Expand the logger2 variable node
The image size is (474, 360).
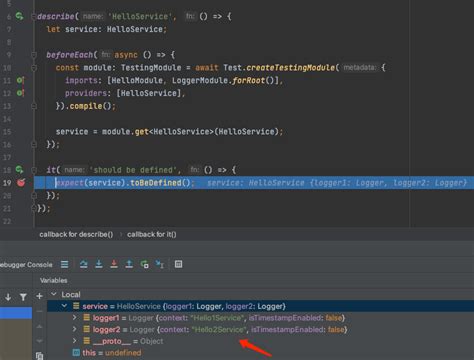tap(74, 329)
